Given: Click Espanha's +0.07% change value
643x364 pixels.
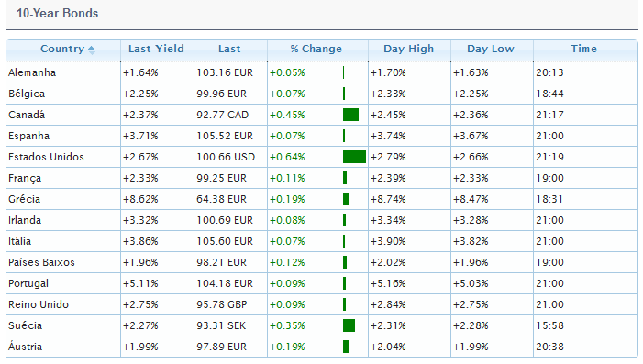Looking at the screenshot, I should pyautogui.click(x=287, y=136).
